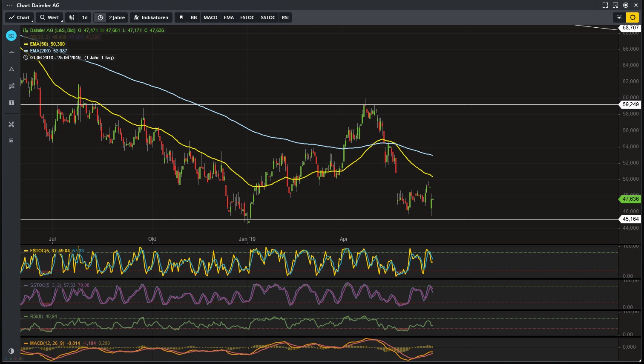
Task: Click the yellow EMA(50) color swatch
Action: click(x=26, y=44)
